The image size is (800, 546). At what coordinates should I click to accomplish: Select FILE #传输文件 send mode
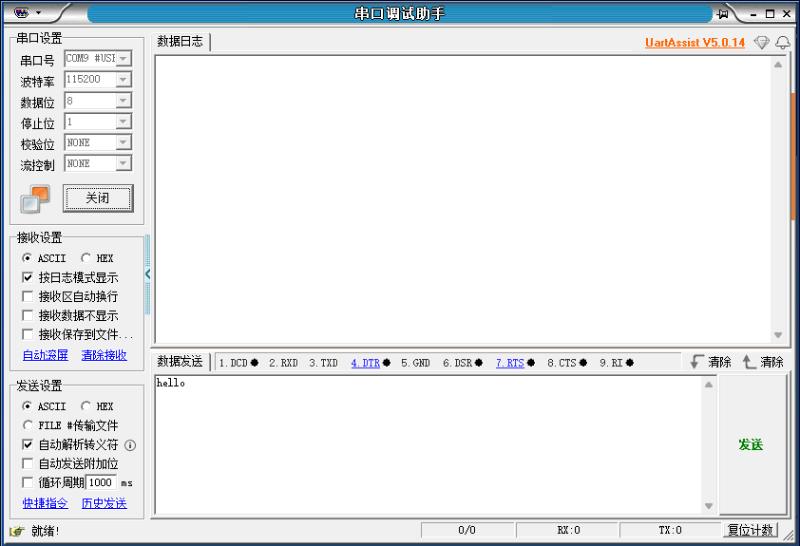28,426
